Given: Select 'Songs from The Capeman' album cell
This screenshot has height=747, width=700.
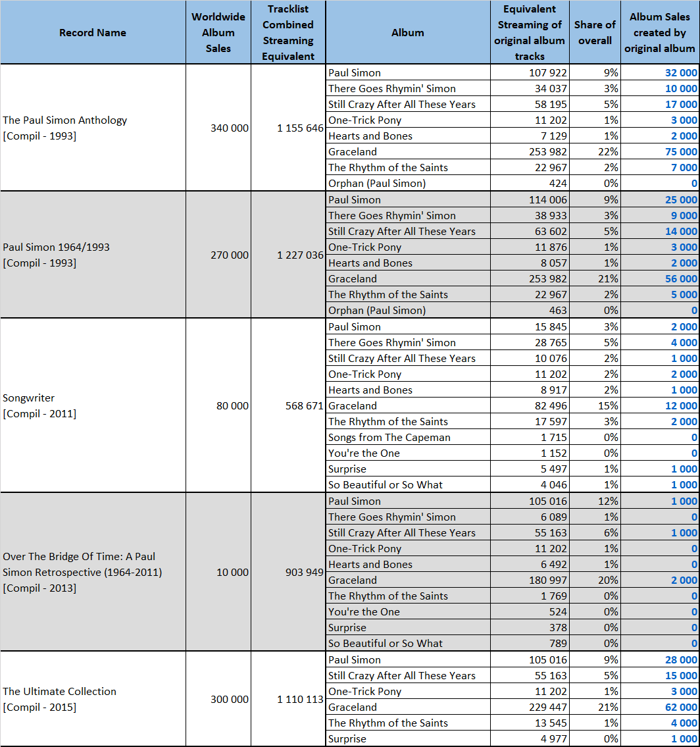Looking at the screenshot, I should (408, 437).
